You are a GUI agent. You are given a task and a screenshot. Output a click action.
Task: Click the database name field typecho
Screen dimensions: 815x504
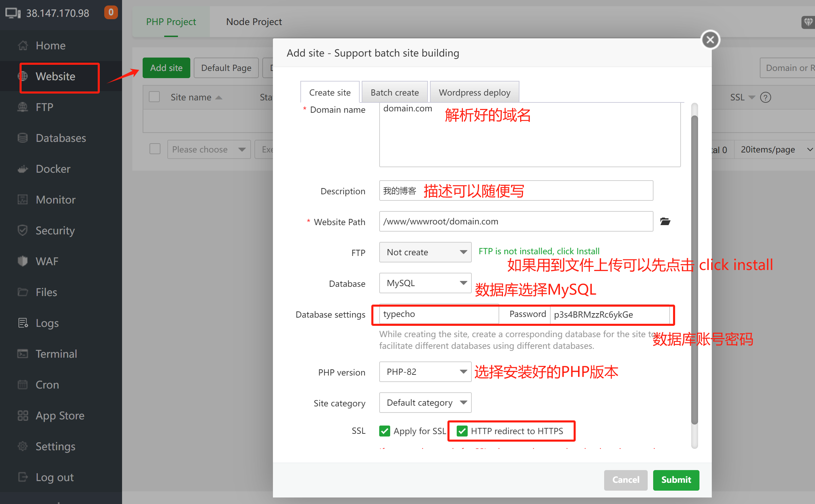coord(439,314)
